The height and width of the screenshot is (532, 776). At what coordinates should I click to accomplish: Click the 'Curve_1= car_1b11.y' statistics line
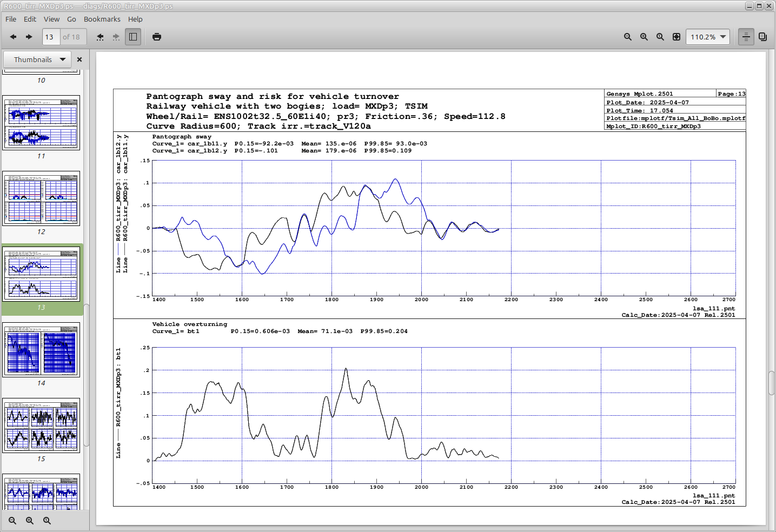290,144
